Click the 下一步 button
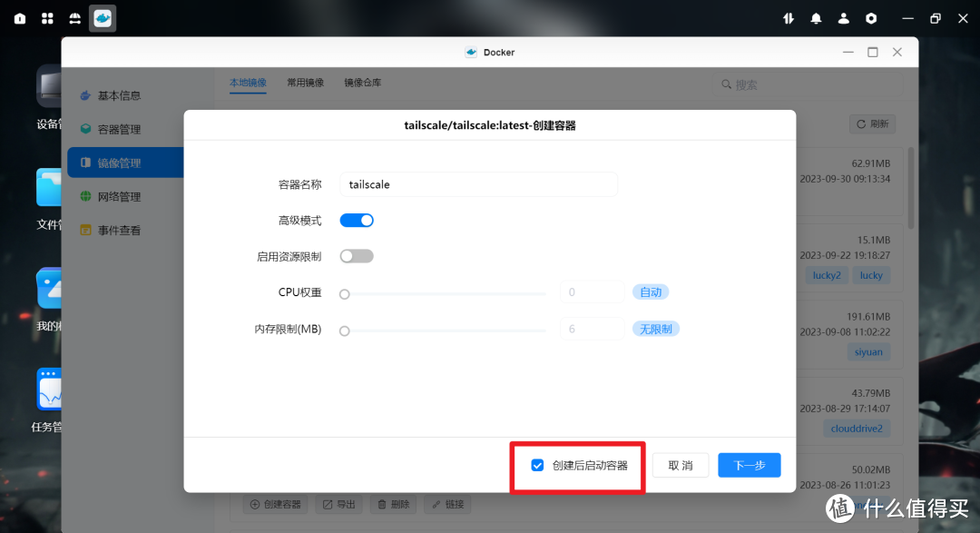980x533 pixels. pyautogui.click(x=749, y=465)
